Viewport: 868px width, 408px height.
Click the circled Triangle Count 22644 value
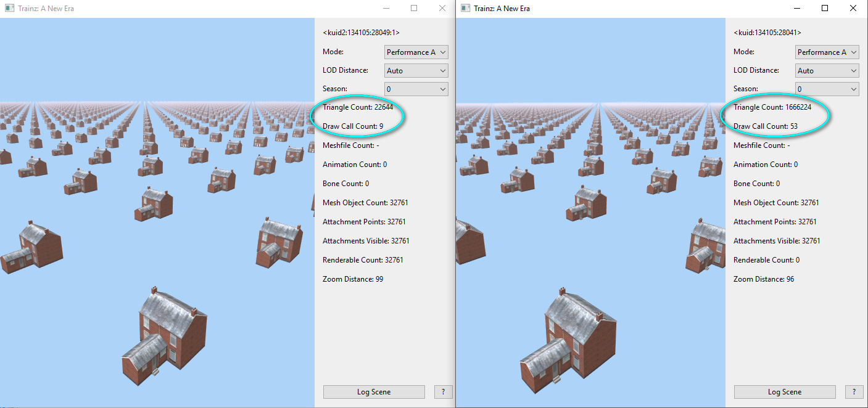[x=361, y=107]
